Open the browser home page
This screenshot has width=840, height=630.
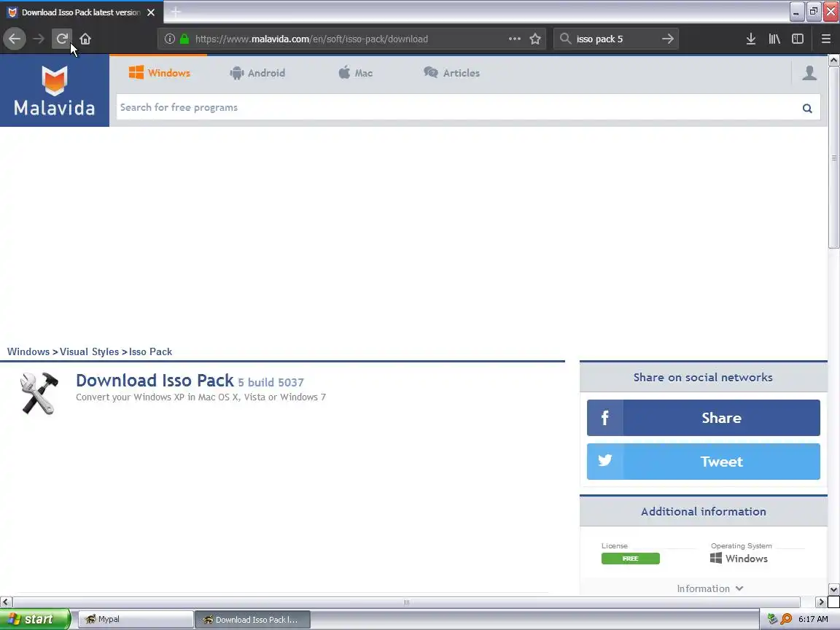85,39
